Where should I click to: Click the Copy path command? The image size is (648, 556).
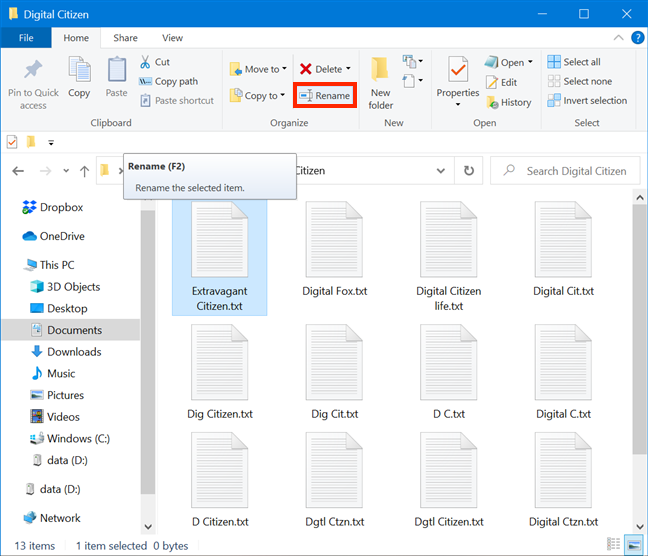click(169, 81)
